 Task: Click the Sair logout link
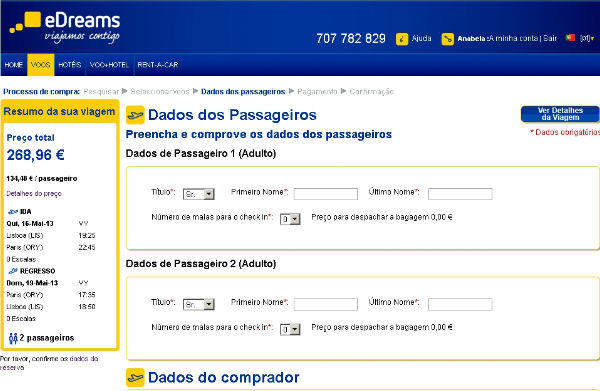pos(550,38)
